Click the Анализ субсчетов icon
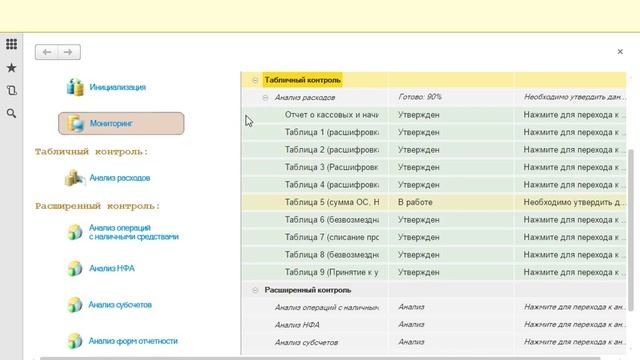This screenshot has width=640, height=360. [x=75, y=305]
